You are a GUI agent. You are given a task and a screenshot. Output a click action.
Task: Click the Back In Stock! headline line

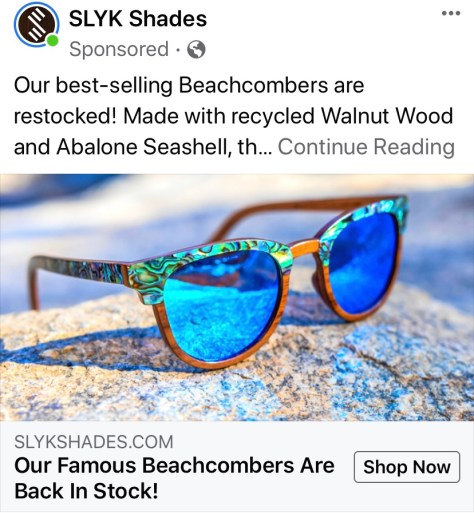[x=86, y=491]
